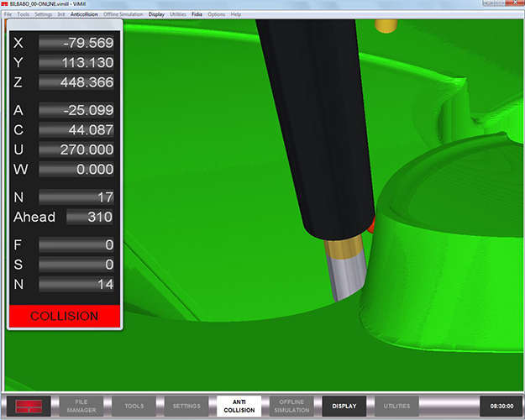Click the X axis value field
The height and width of the screenshot is (420, 525).
click(77, 43)
